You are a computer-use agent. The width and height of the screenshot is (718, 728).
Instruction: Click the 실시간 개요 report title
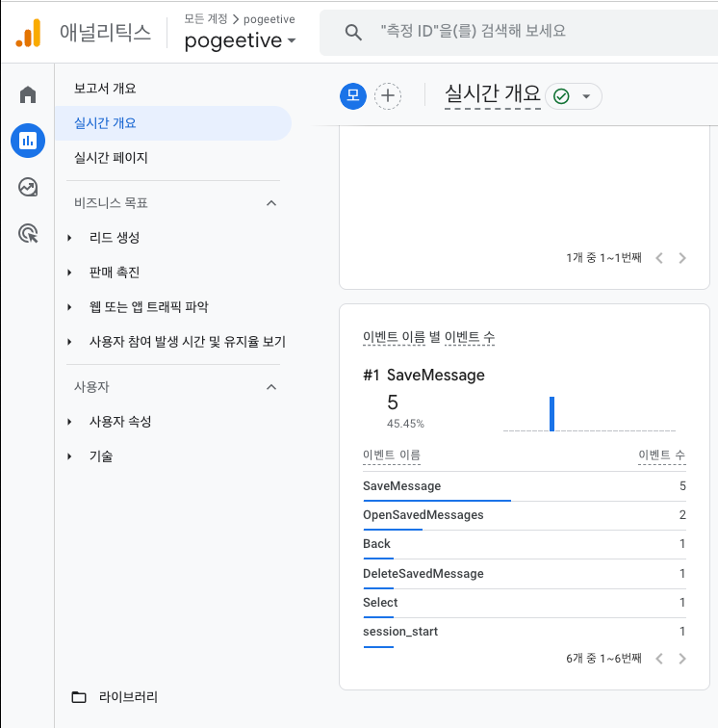coord(493,94)
